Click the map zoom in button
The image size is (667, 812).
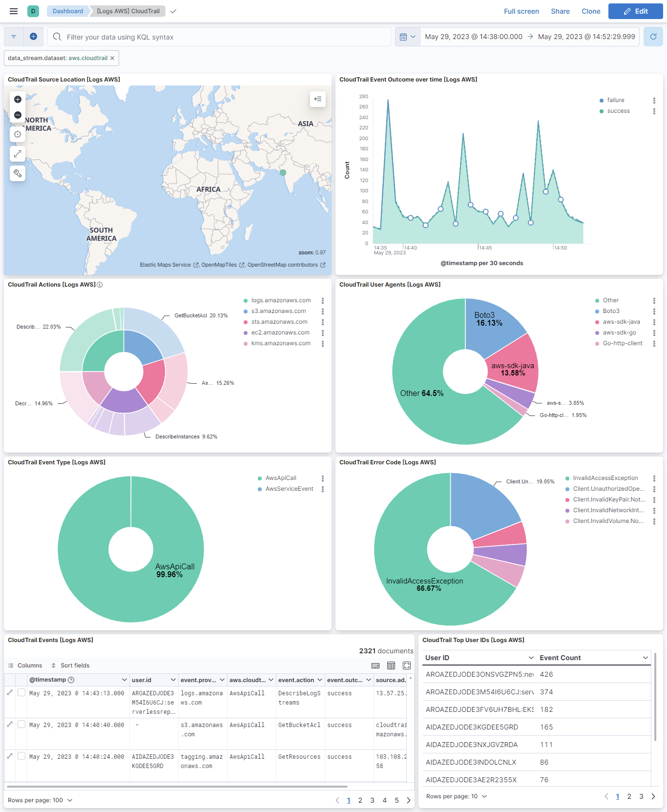18,100
